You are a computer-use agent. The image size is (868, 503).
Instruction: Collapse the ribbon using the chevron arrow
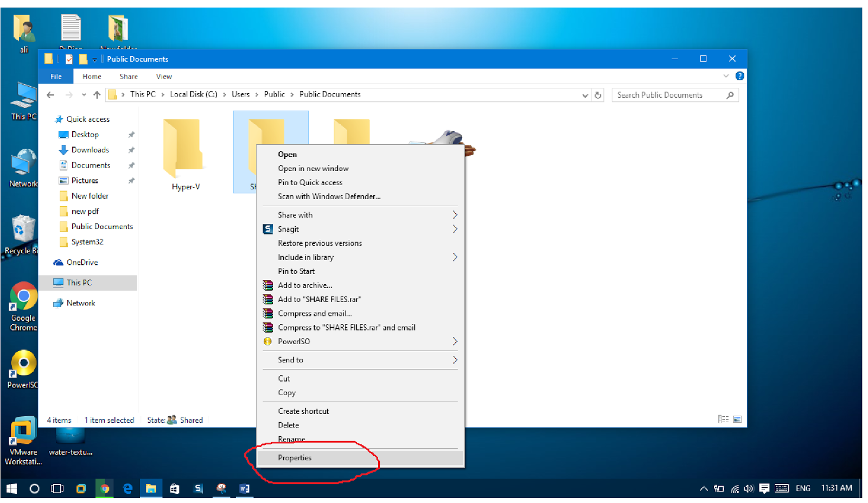(x=727, y=76)
